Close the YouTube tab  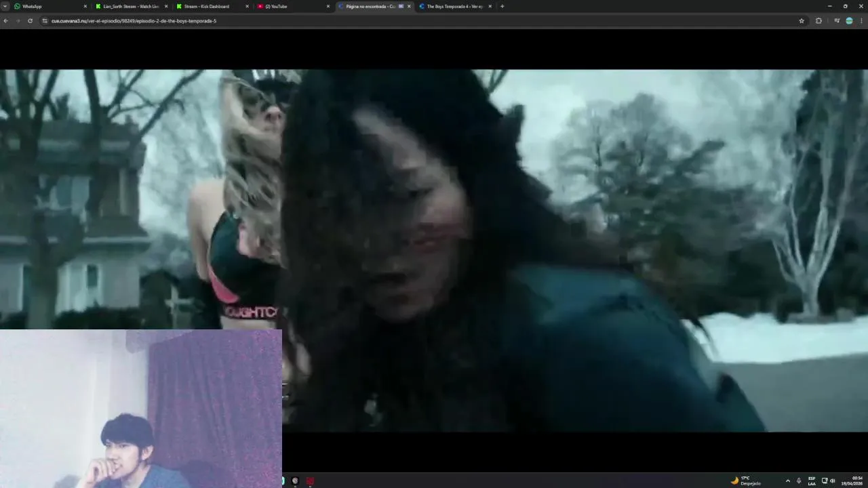[328, 6]
